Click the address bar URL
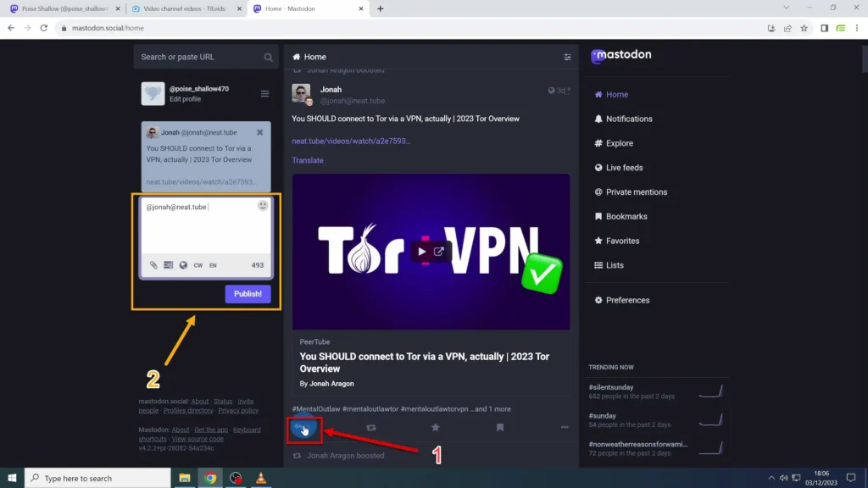Screen dimensions: 868x488 coord(108,28)
